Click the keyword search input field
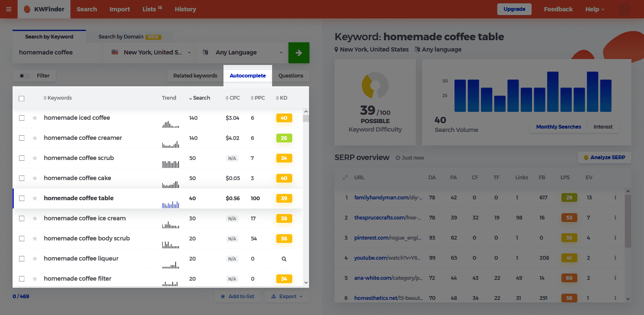644x315 pixels. tap(58, 53)
